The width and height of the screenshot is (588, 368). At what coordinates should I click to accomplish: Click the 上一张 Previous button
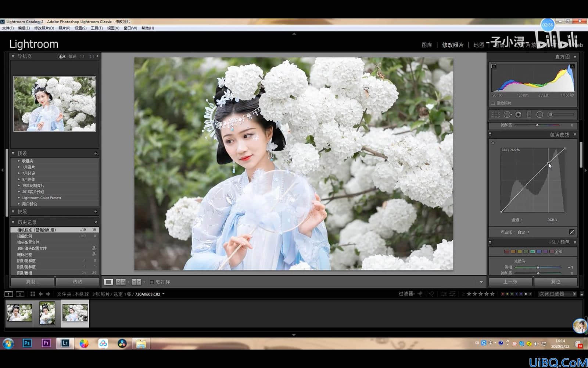[x=510, y=282]
